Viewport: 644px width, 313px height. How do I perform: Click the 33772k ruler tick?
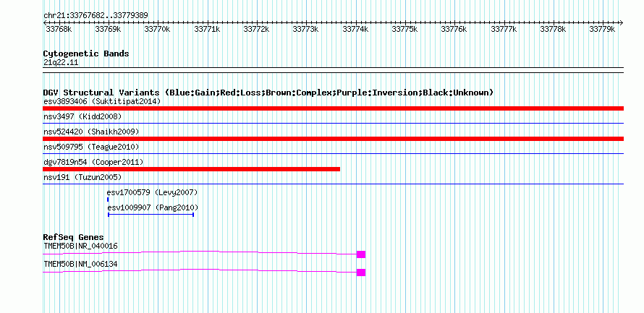(257, 29)
